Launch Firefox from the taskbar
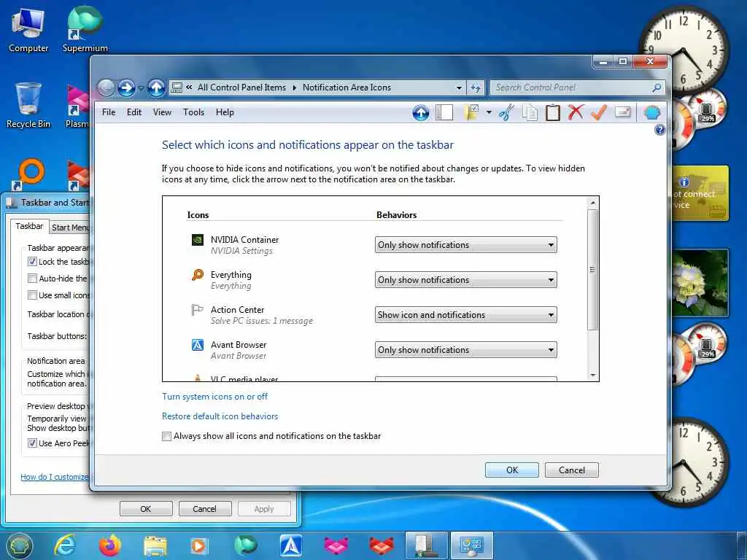The image size is (747, 560). pyautogui.click(x=110, y=545)
